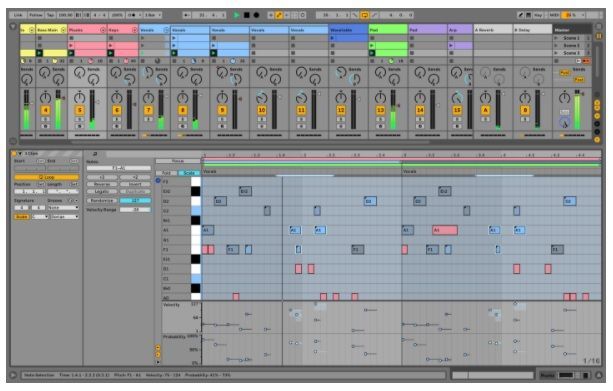Launch Scene 1 in the Master track
The height and width of the screenshot is (391, 613).
pos(571,38)
